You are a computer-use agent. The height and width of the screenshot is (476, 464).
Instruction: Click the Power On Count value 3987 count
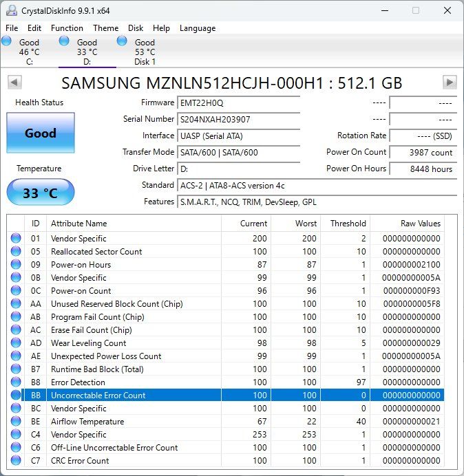tap(423, 152)
